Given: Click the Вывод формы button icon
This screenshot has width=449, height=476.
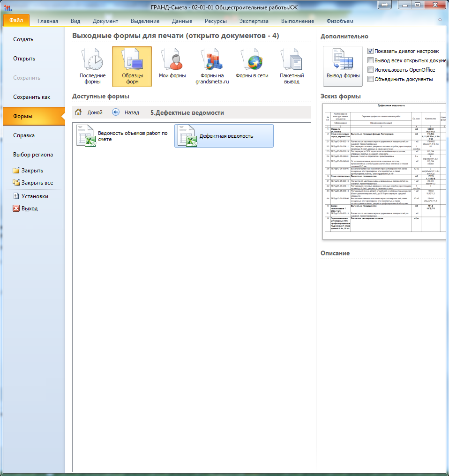Looking at the screenshot, I should (342, 59).
